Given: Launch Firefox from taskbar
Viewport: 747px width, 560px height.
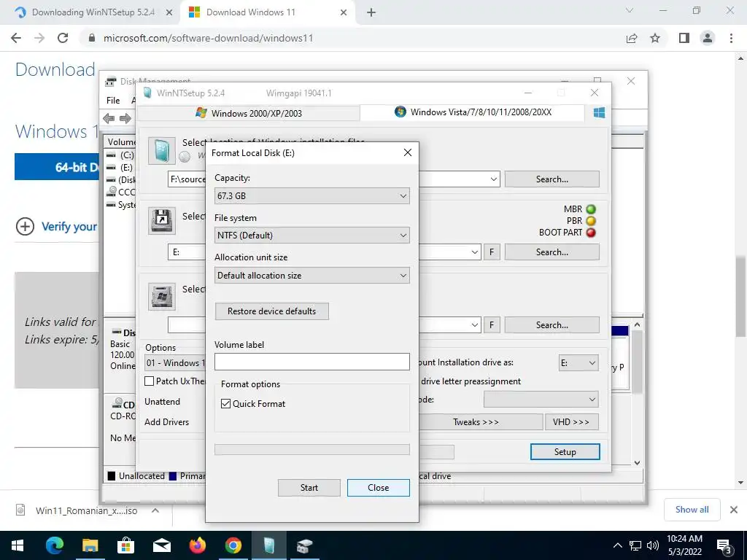Looking at the screenshot, I should click(197, 545).
